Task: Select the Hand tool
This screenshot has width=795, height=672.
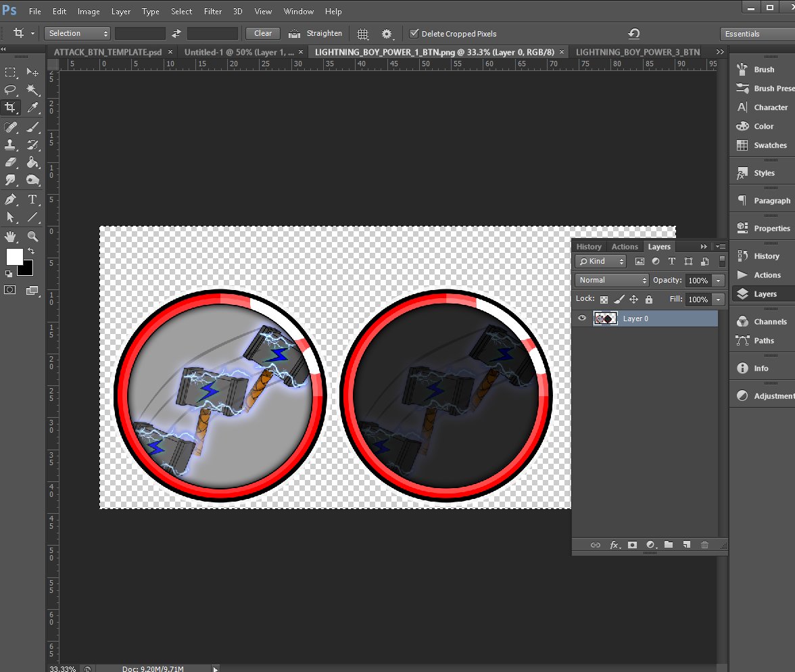Action: (x=10, y=237)
